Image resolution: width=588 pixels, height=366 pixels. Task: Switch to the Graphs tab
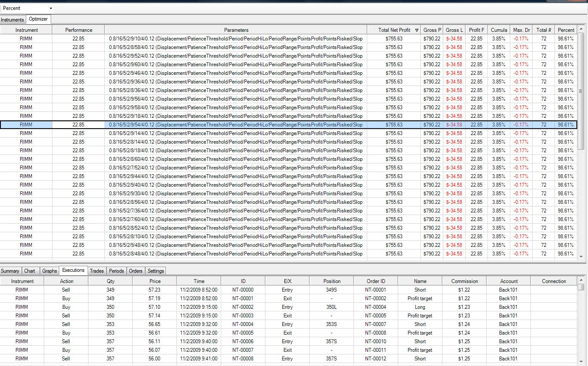point(49,271)
